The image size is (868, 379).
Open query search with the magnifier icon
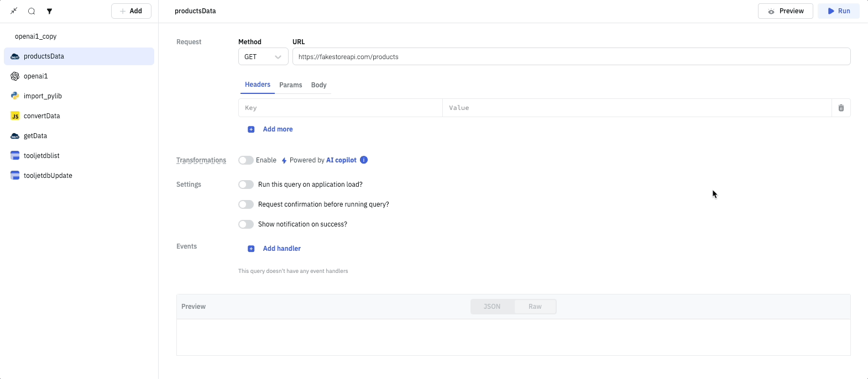click(x=32, y=11)
